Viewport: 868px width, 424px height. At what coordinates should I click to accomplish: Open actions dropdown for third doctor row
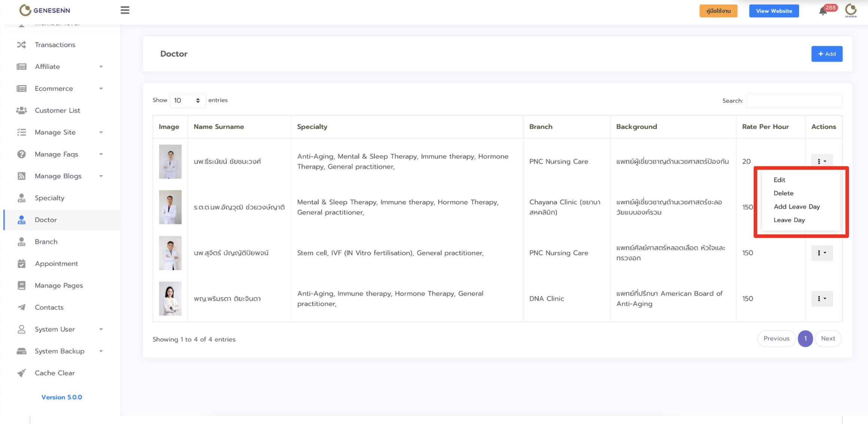click(x=822, y=253)
